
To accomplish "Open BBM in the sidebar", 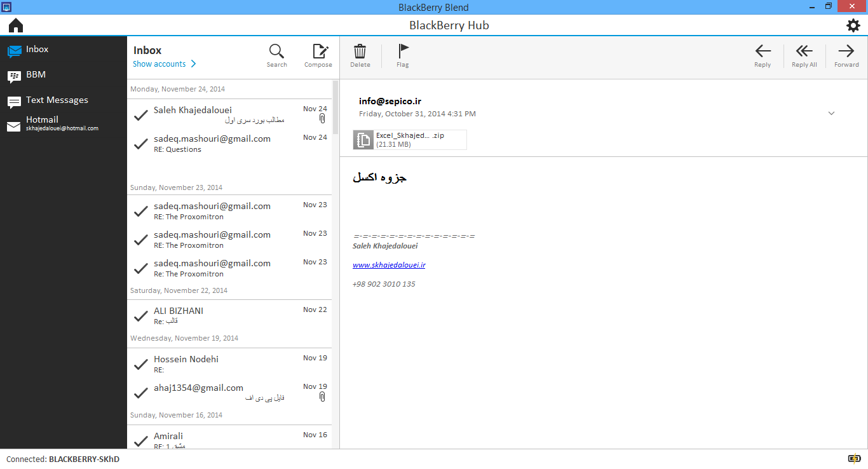I will [36, 75].
